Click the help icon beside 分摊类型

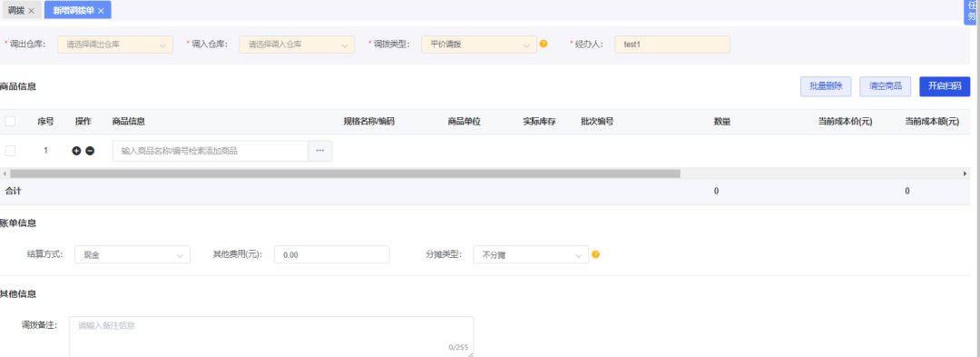[595, 254]
